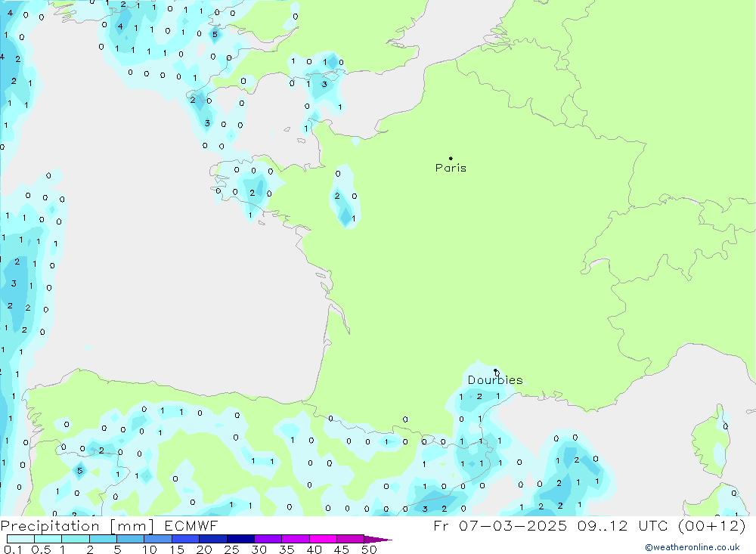Select the 45–50 mm legend swatch

point(351,539)
